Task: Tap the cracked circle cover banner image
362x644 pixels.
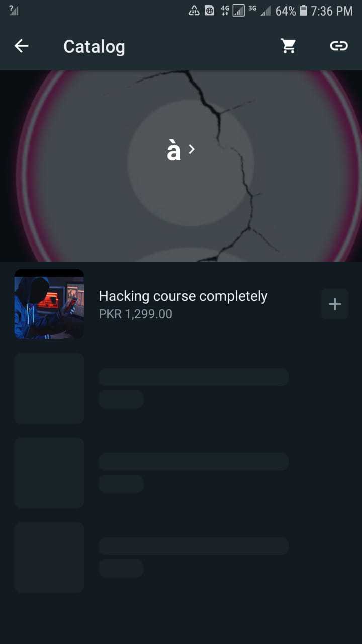Action: 181,166
